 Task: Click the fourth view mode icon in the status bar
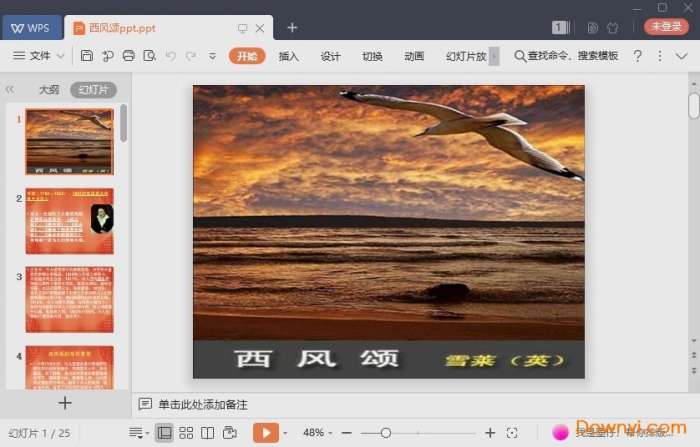click(x=230, y=433)
